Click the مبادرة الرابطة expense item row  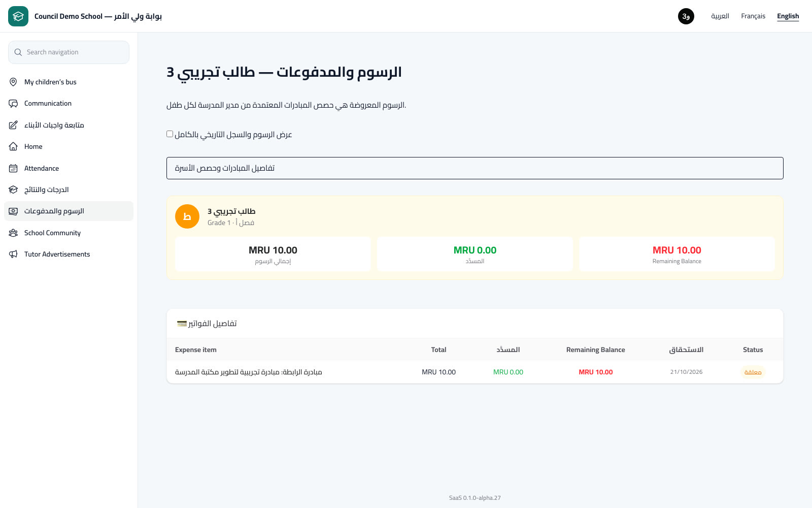[x=475, y=372]
